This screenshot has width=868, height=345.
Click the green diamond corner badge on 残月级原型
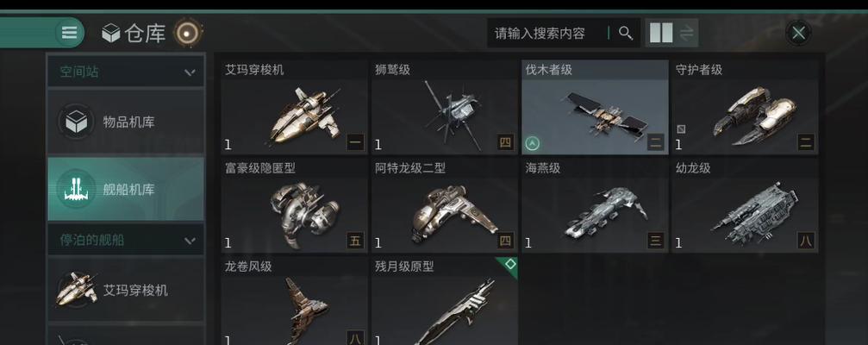click(509, 264)
